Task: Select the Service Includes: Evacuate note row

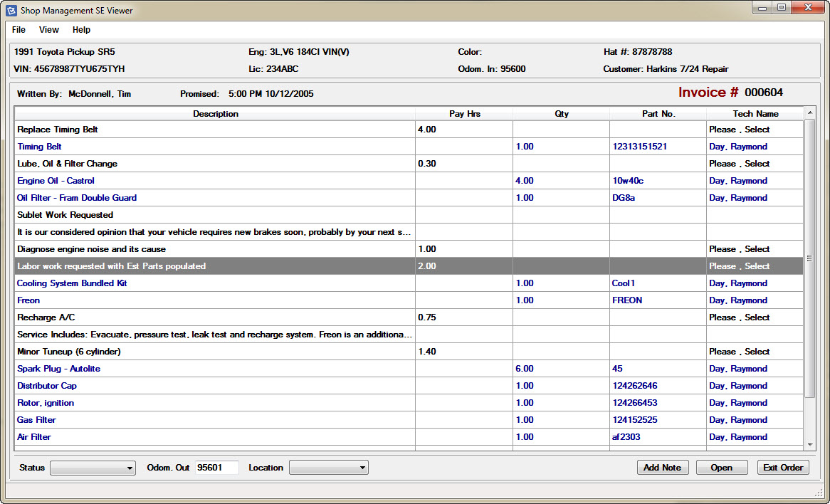Action: click(x=409, y=335)
